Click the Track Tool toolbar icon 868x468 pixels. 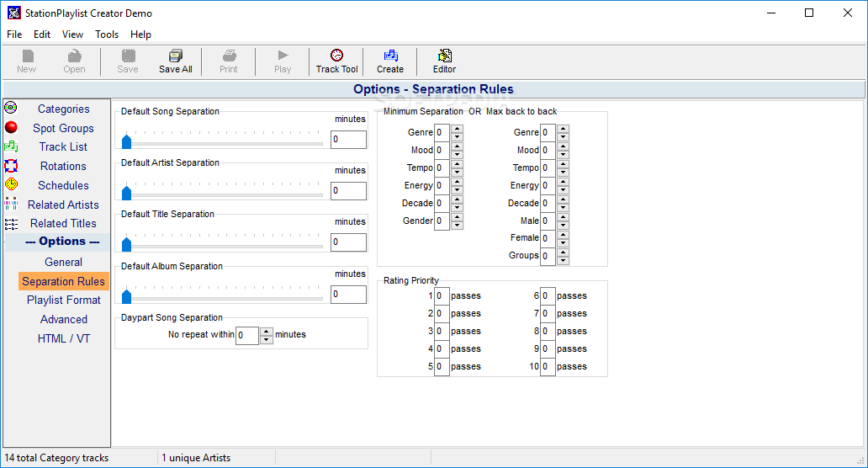(x=336, y=61)
